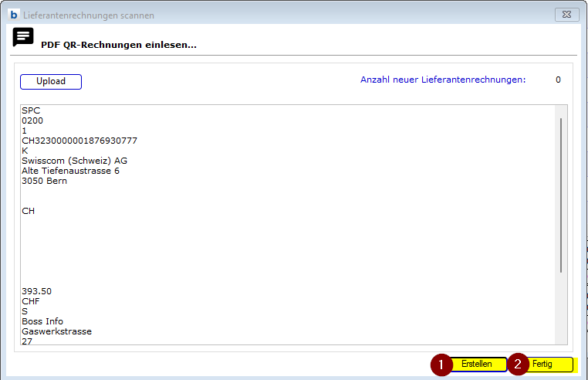Close the Lieferantenrechnungen scannen window
The height and width of the screenshot is (380, 588).
point(566,15)
